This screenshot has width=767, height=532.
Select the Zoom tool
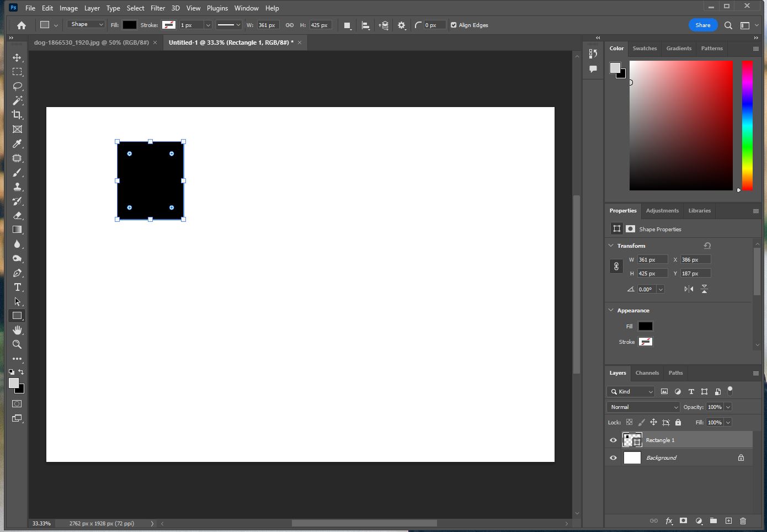pos(17,344)
